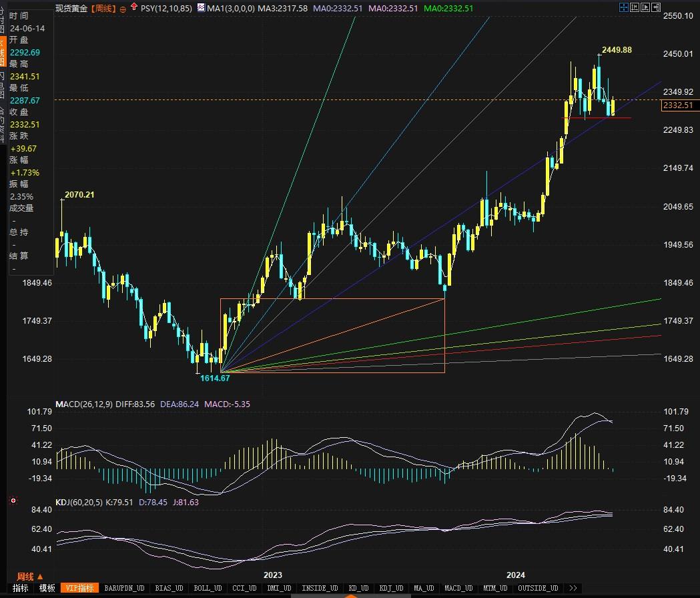Switch to the 模板 tab
Viewport: 700px width, 598px height.
tap(47, 588)
